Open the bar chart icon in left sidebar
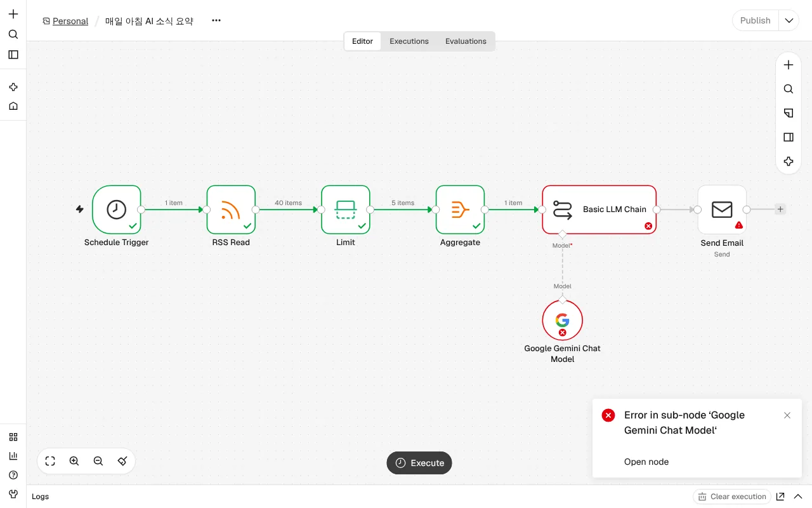Viewport: 812px width, 508px height. click(x=13, y=456)
